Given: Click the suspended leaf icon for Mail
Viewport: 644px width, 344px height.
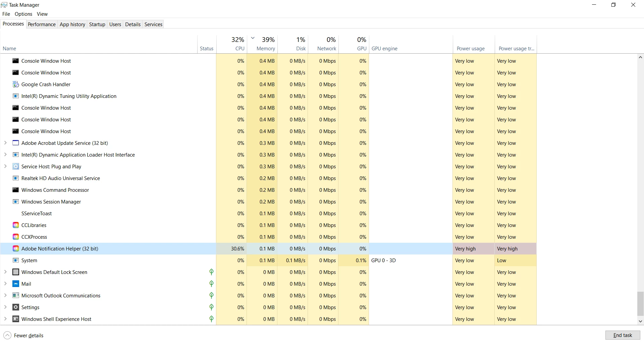Looking at the screenshot, I should coord(211,284).
